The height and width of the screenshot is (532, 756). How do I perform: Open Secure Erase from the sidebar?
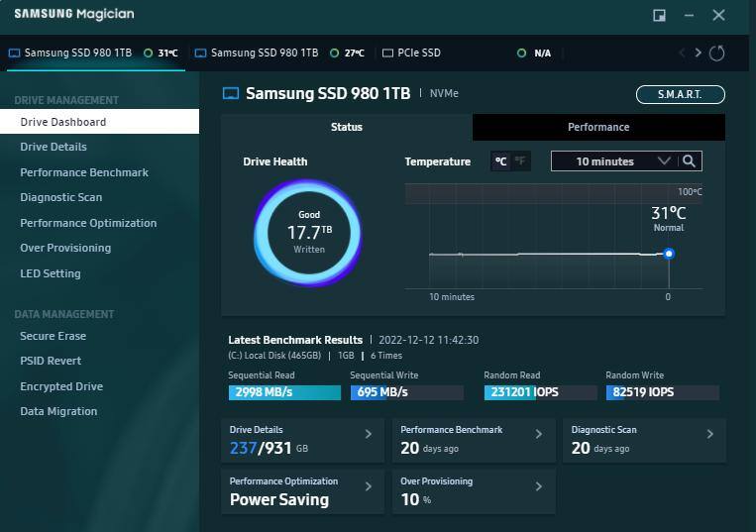[54, 336]
